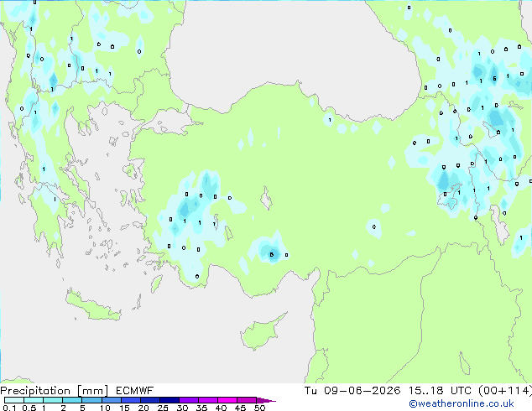Viewport: 532px width, 411px height.
Task: Click the 30–35 mm violet legend swatch
Action: [x=188, y=400]
